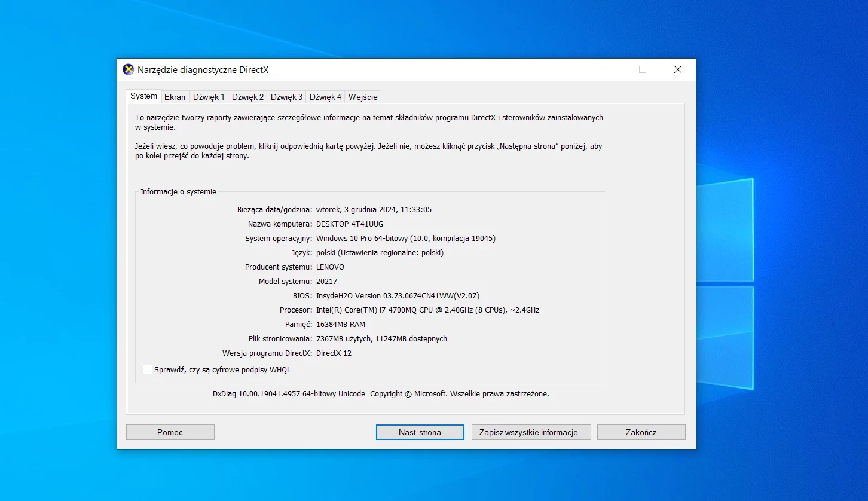Image resolution: width=868 pixels, height=501 pixels.
Task: Click the Informacje o systemie group label
Action: point(178,192)
